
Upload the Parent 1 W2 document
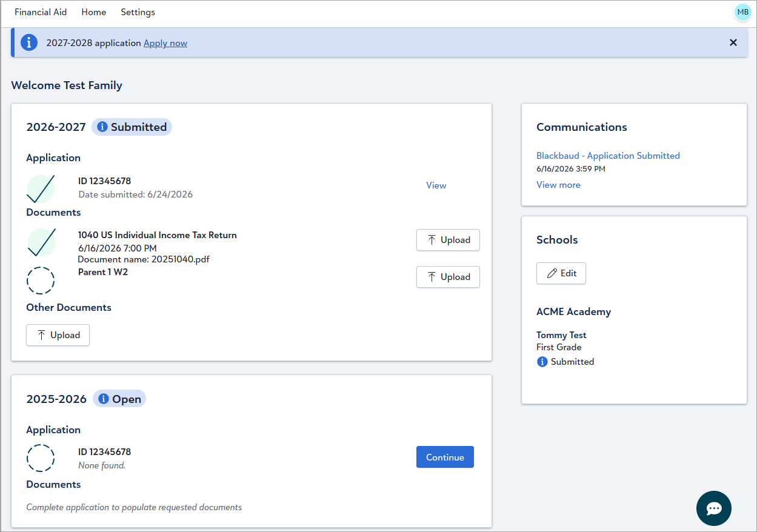[x=448, y=277]
